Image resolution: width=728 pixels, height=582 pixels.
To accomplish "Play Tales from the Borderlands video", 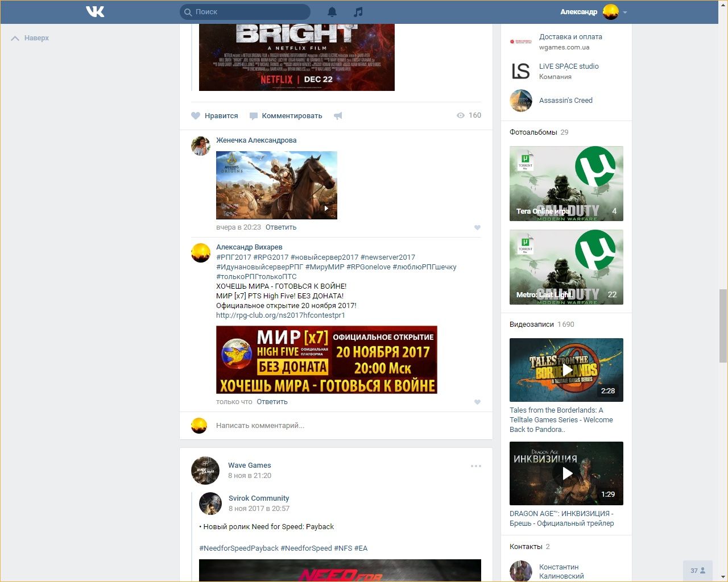I will [x=566, y=370].
